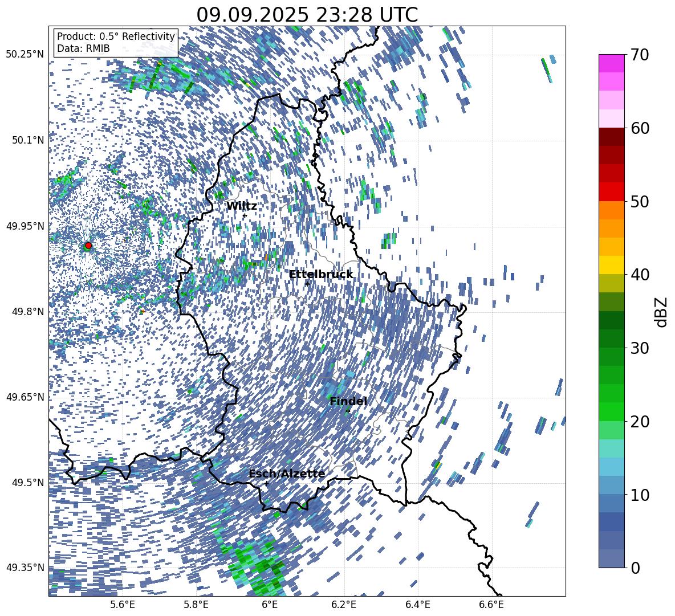The width and height of the screenshot is (675, 616).
Task: Click the Product 0.5° Reflectivity info box
Action: coord(116,43)
